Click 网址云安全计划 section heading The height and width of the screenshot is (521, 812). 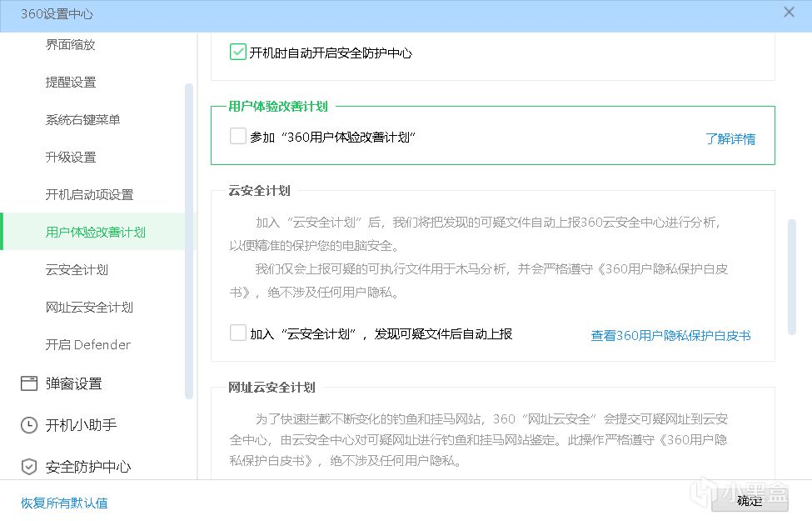(x=271, y=388)
